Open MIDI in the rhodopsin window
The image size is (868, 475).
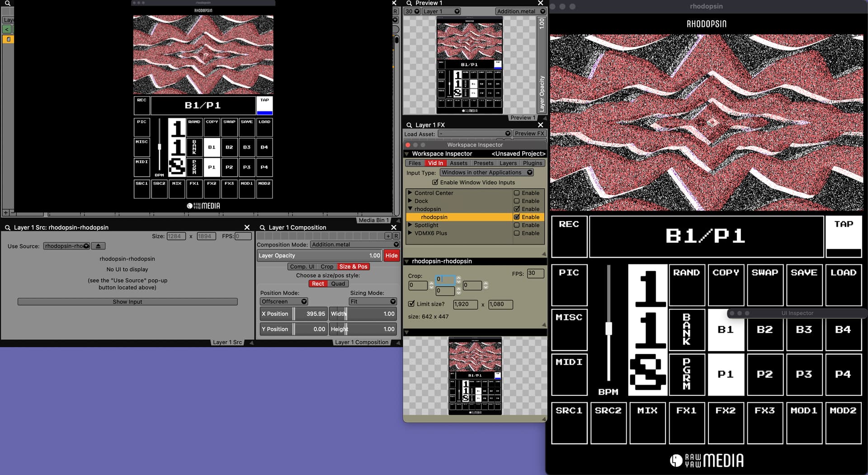pos(569,375)
